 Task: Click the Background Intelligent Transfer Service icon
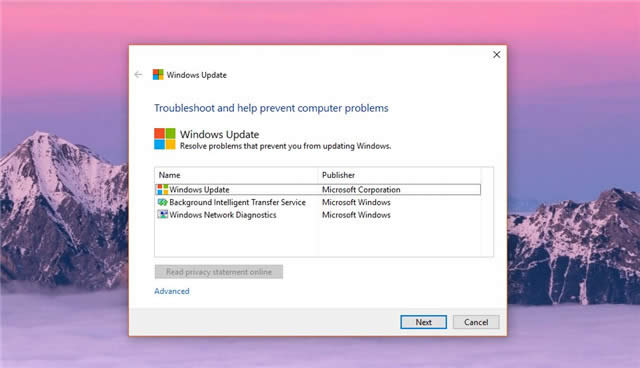point(162,202)
